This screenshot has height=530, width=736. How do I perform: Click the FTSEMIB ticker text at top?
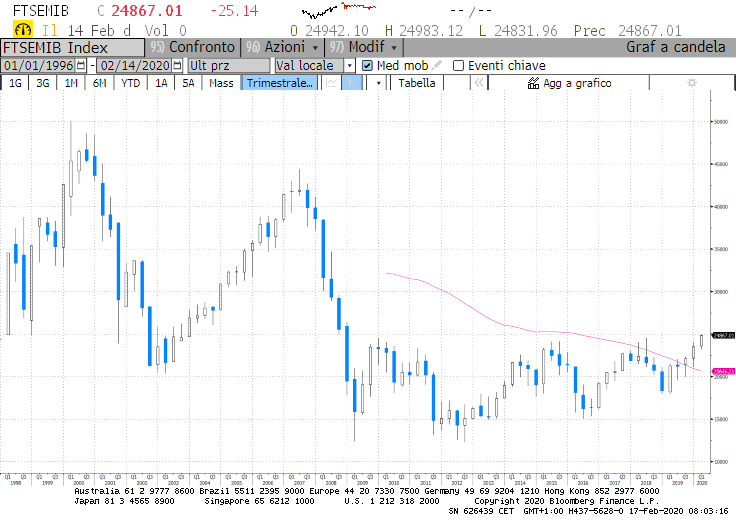(x=40, y=11)
